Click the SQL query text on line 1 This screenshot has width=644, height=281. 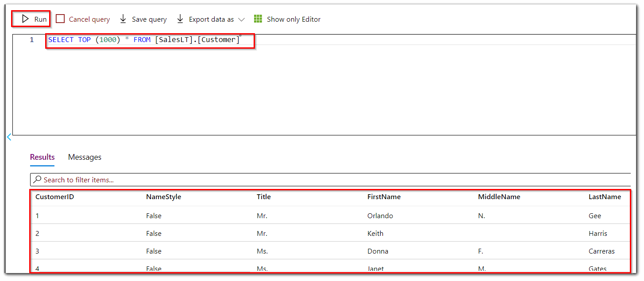click(x=144, y=40)
